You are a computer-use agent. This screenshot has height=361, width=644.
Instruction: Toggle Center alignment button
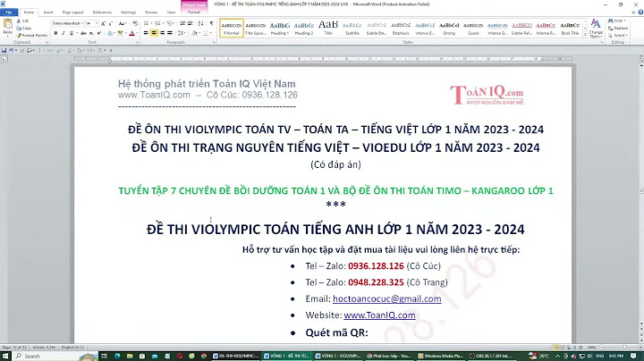[x=154, y=33]
